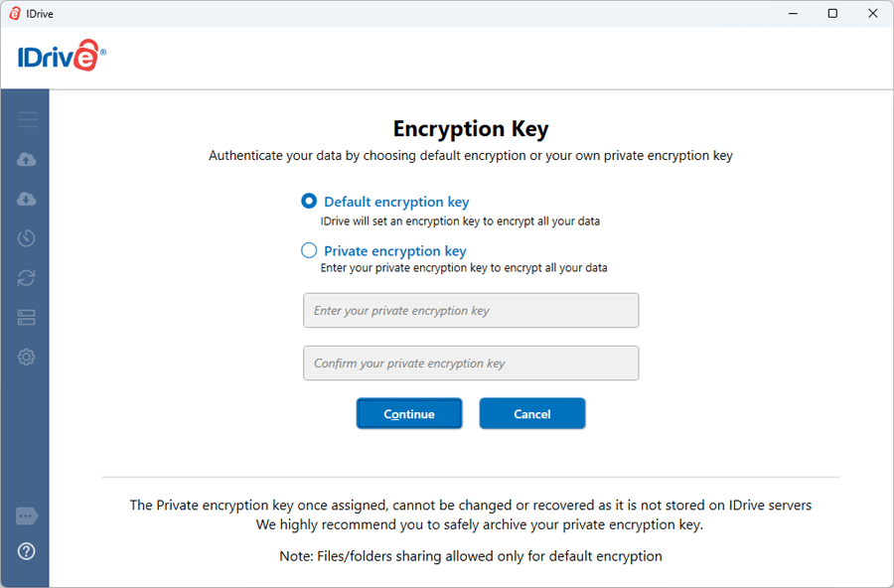Click the Enter your private encryption key field

coord(471,311)
